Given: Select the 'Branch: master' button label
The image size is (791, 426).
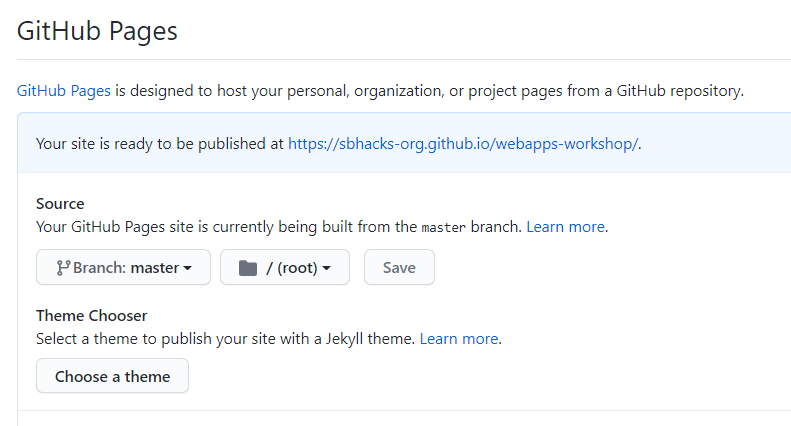Looking at the screenshot, I should pos(125,268).
